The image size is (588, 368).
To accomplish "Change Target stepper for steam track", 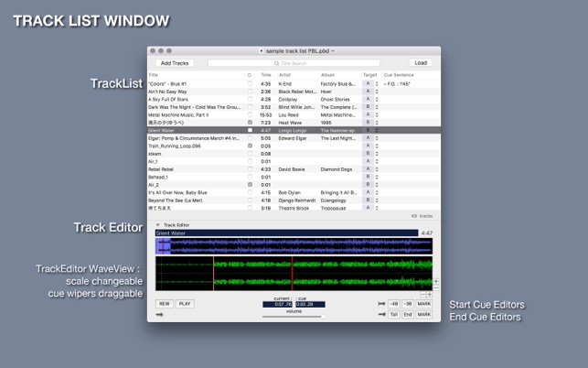I will coord(377,154).
